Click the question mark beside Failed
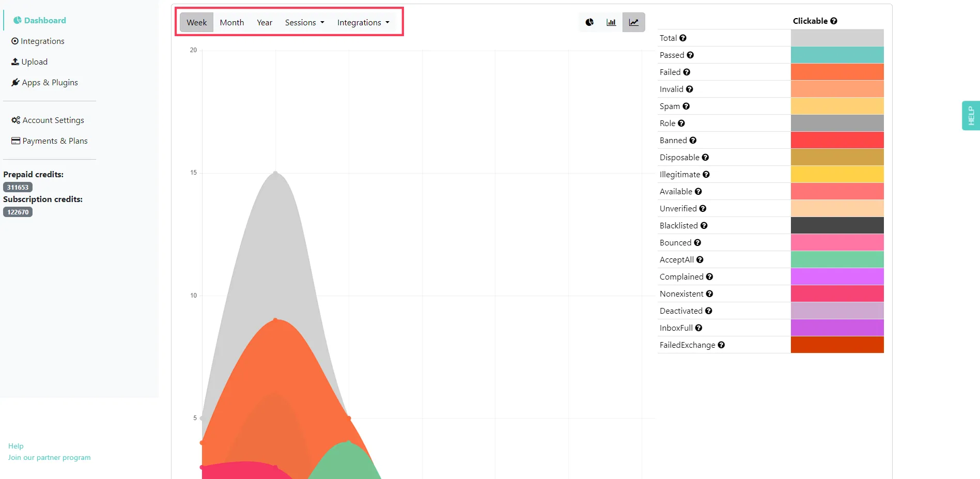Image resolution: width=980 pixels, height=479 pixels. (x=687, y=72)
